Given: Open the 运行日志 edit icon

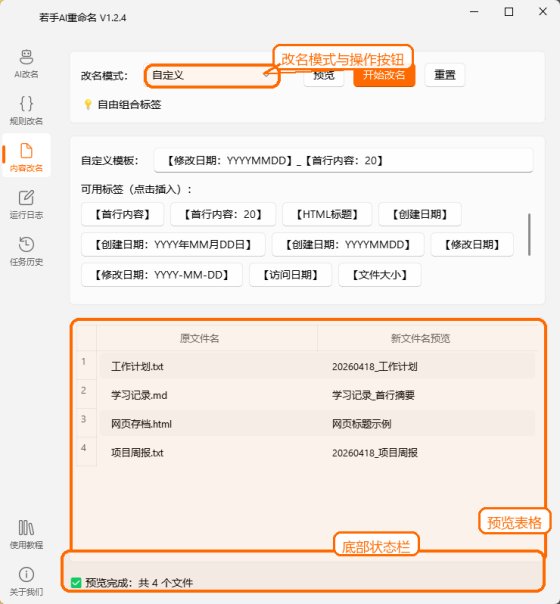Looking at the screenshot, I should tap(26, 198).
